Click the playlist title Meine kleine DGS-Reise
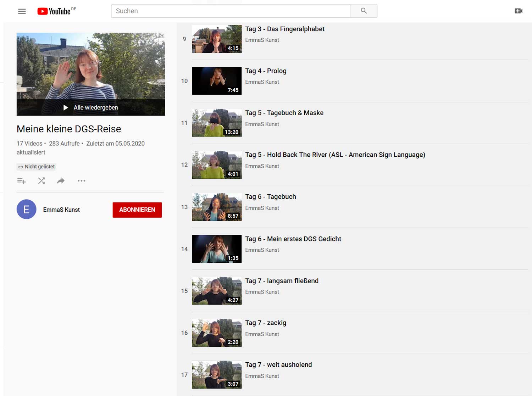This screenshot has width=532, height=396. 69,129
